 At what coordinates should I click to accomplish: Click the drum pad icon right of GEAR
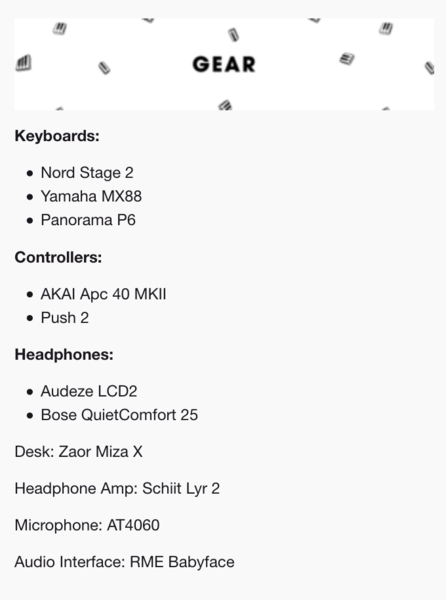click(x=347, y=59)
